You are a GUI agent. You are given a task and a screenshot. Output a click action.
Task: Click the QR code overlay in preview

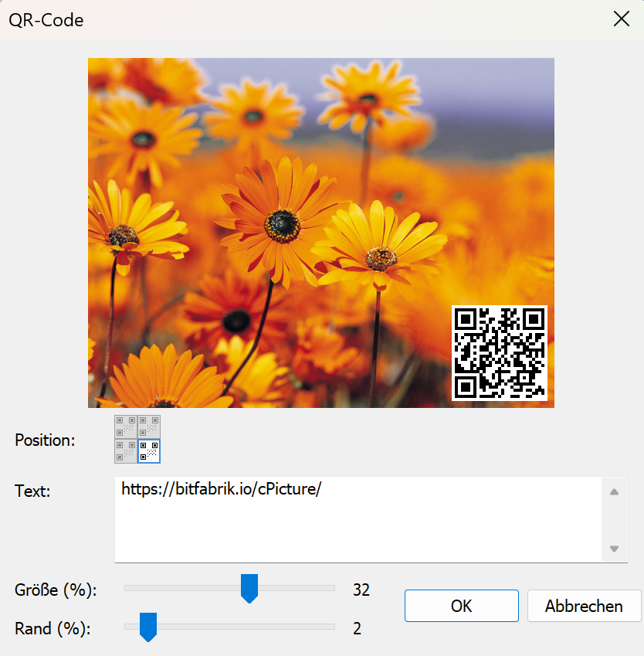tap(499, 353)
